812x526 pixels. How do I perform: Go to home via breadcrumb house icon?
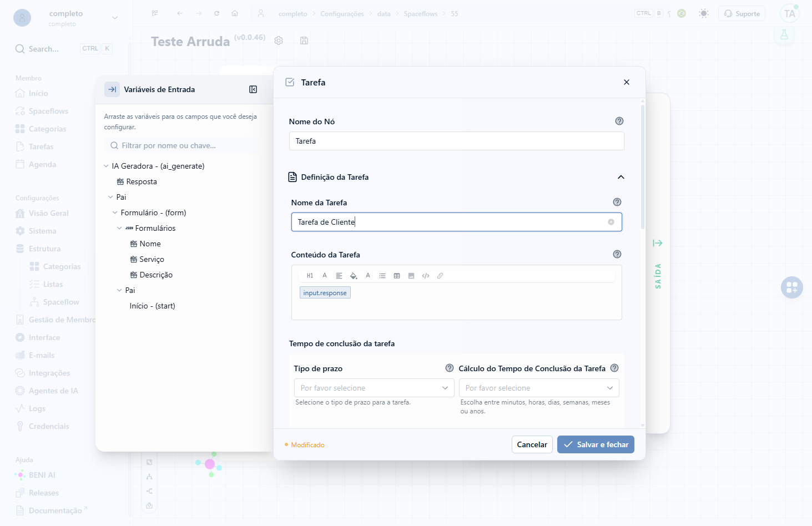[x=235, y=13]
